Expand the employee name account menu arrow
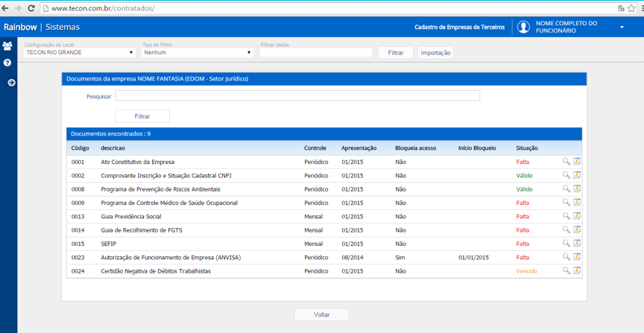 coord(622,27)
